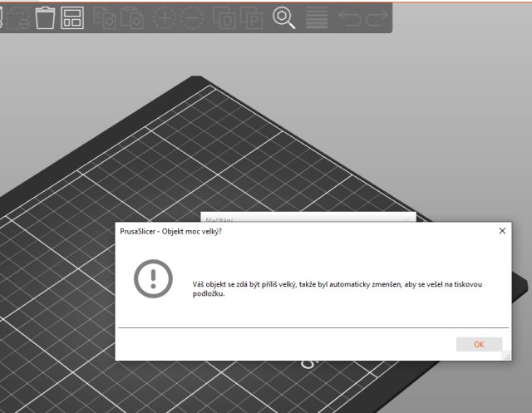Click the Remove instance minus icon

[192, 17]
